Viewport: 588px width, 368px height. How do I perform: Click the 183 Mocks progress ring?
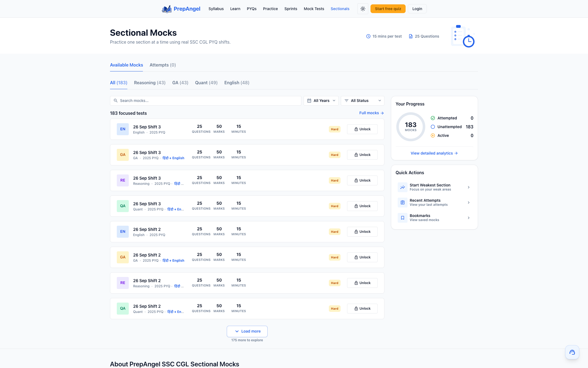pos(411,127)
